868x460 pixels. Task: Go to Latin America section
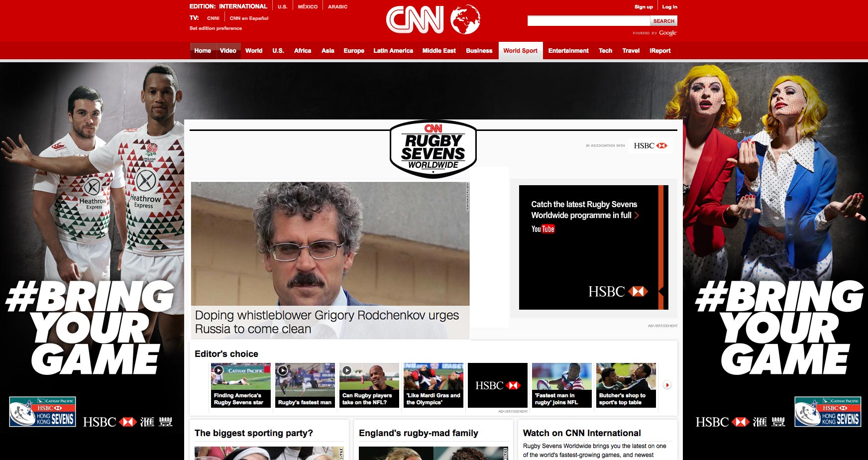coord(393,51)
